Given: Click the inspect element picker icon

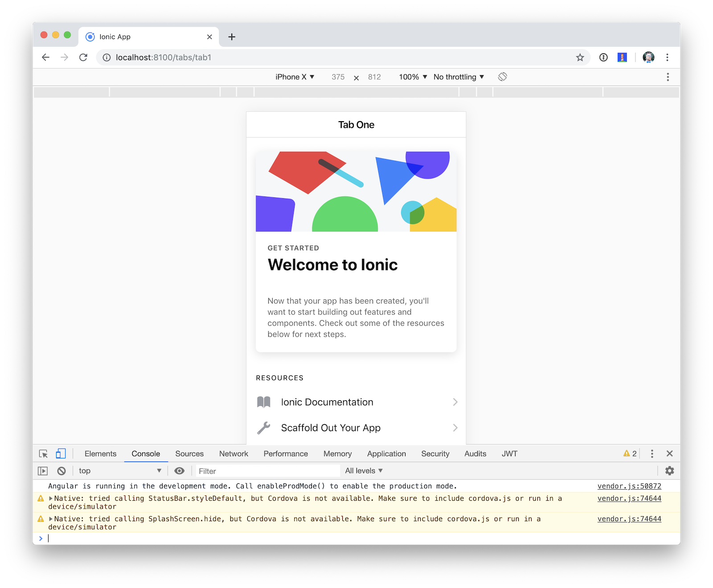Looking at the screenshot, I should click(x=43, y=453).
